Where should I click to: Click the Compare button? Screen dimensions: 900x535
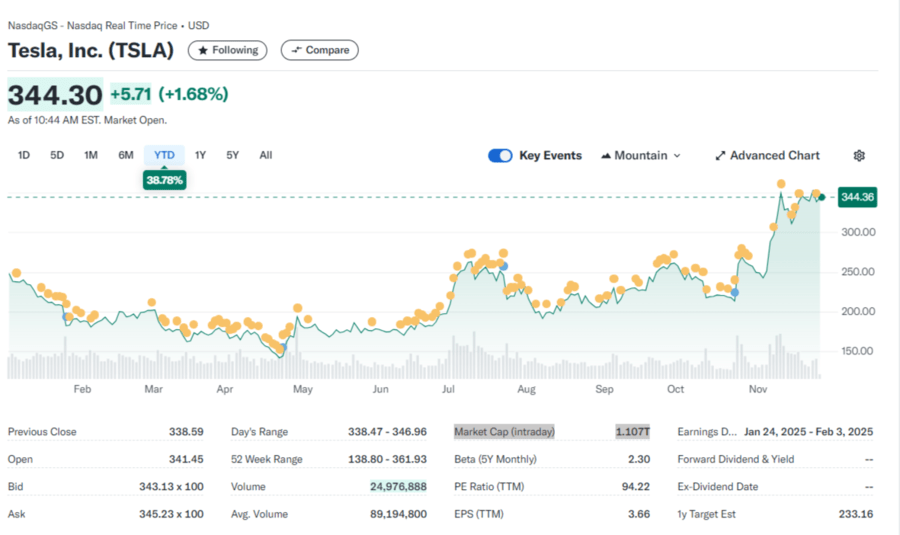(320, 50)
